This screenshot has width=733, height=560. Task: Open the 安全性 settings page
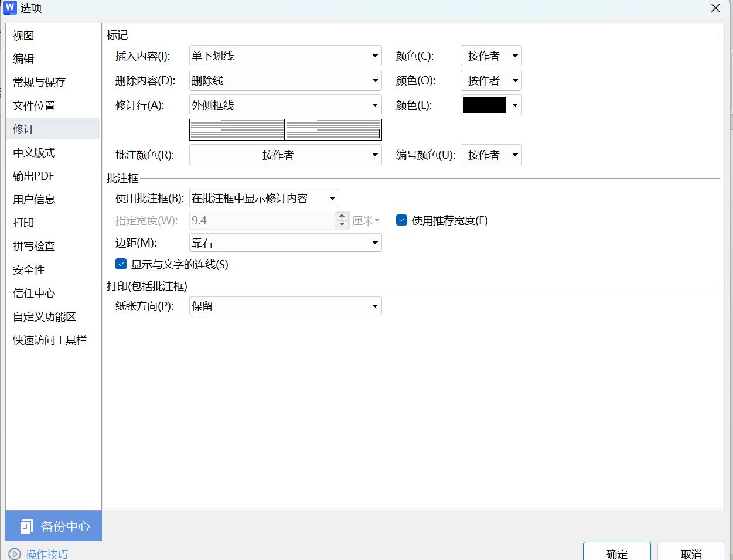pos(29,270)
